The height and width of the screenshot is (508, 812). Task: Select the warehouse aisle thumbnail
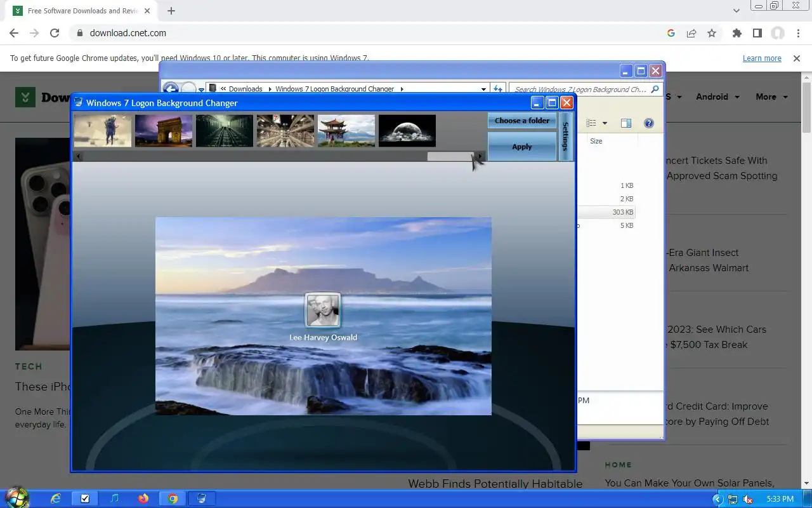pos(285,130)
